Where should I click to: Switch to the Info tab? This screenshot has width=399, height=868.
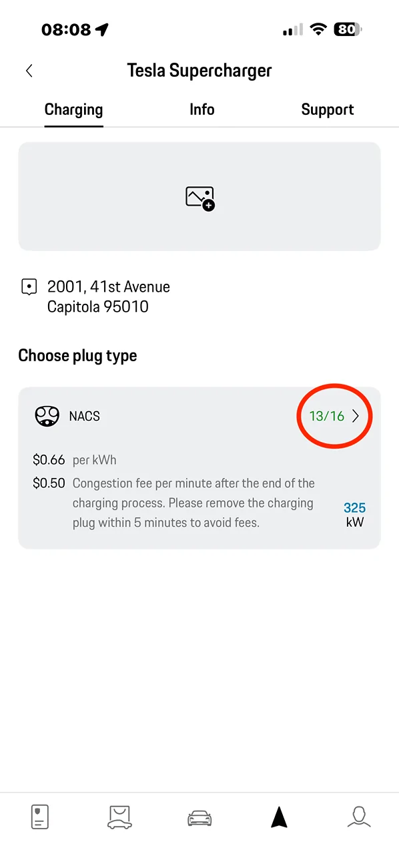(x=202, y=109)
